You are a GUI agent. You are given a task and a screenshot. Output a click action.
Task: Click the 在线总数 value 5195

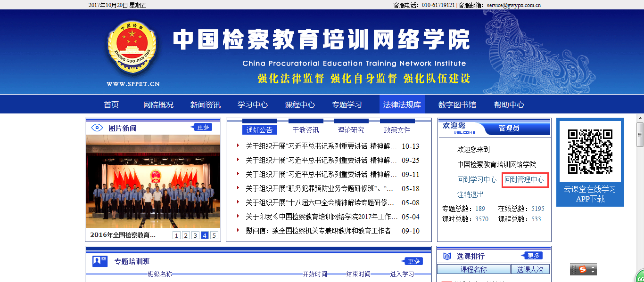click(x=538, y=209)
